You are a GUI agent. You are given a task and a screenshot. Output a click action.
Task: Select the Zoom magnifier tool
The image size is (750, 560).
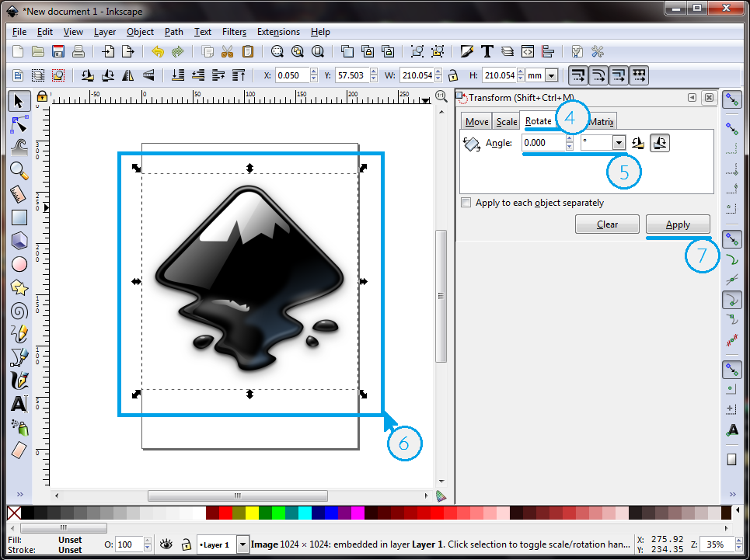(x=19, y=171)
